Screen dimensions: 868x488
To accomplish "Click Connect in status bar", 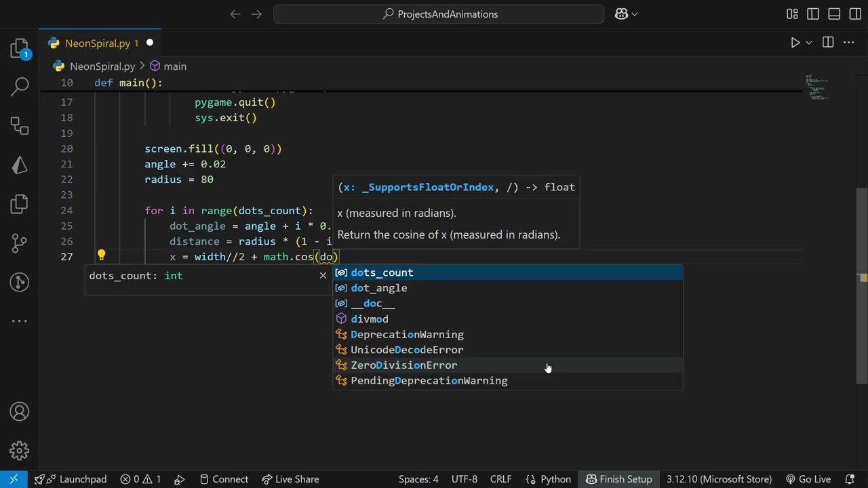I will point(223,479).
